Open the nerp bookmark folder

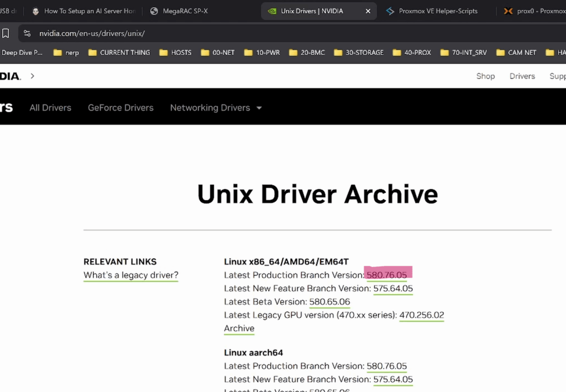[66, 53]
